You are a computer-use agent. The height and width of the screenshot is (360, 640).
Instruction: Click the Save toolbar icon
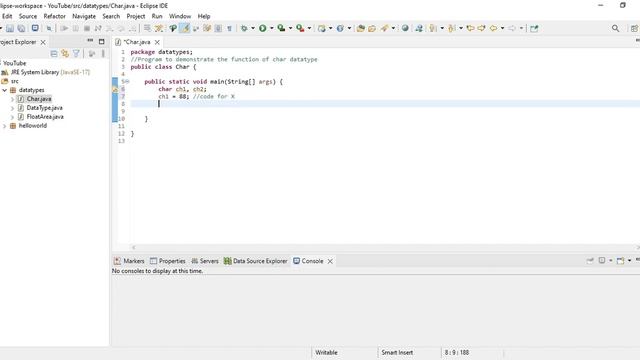click(10, 28)
